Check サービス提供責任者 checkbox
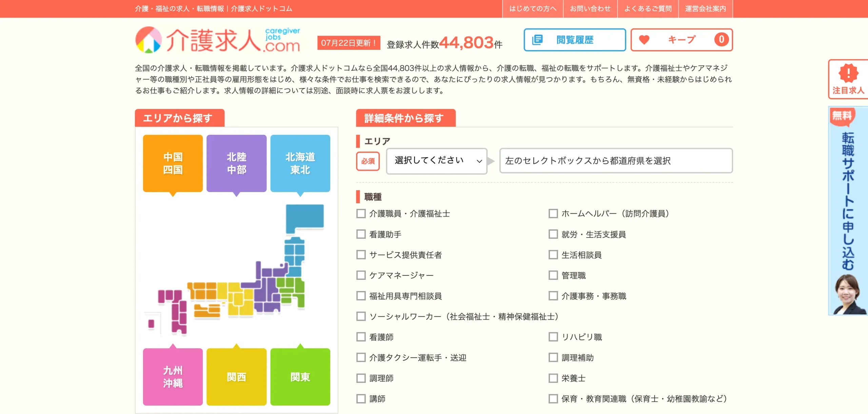 (x=361, y=255)
